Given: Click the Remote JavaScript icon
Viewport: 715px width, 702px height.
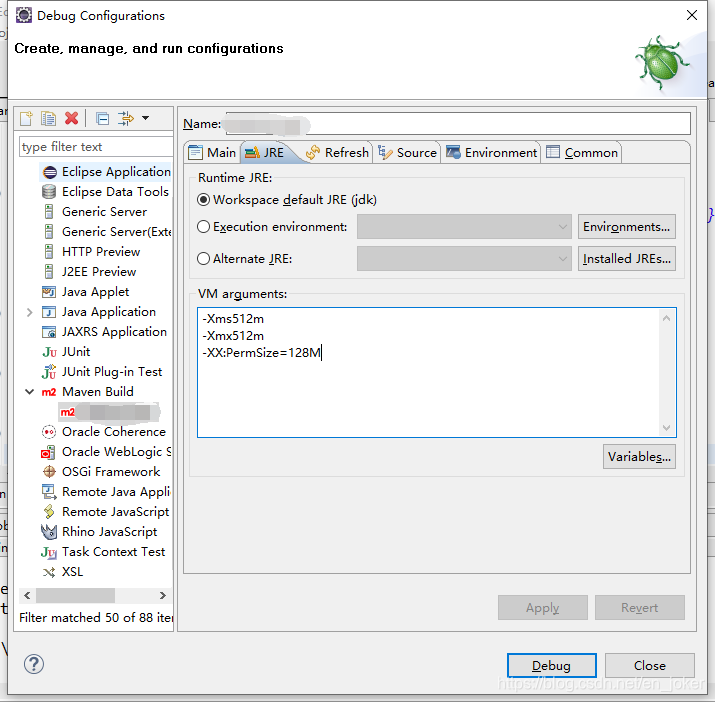Looking at the screenshot, I should coord(49,512).
